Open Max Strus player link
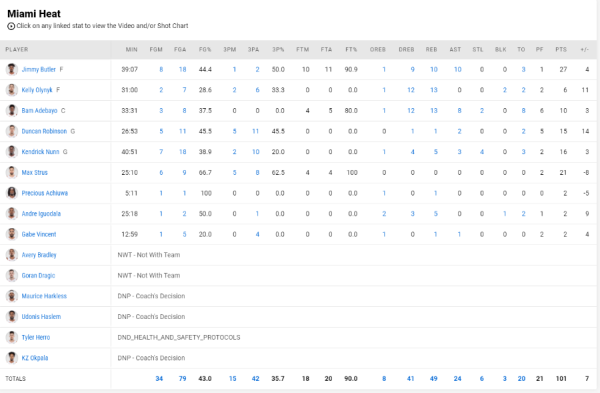Screen dimensions: 600x393 (34, 173)
